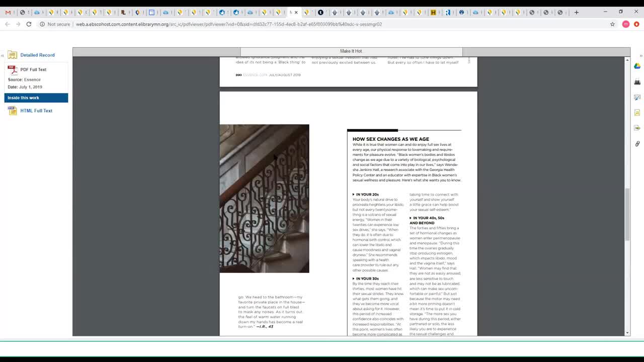View Not secure site information
This screenshot has width=644, height=362.
coord(54,24)
